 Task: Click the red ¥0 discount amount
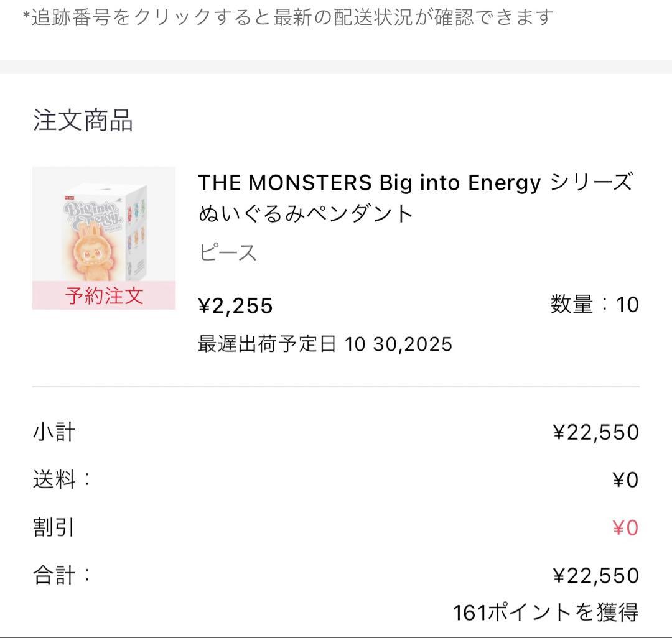click(x=625, y=528)
